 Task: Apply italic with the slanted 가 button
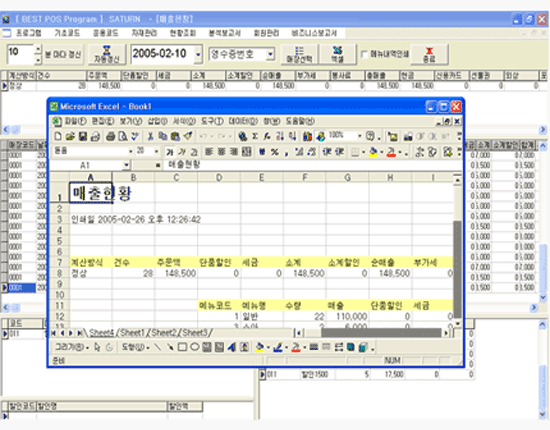coord(182,152)
